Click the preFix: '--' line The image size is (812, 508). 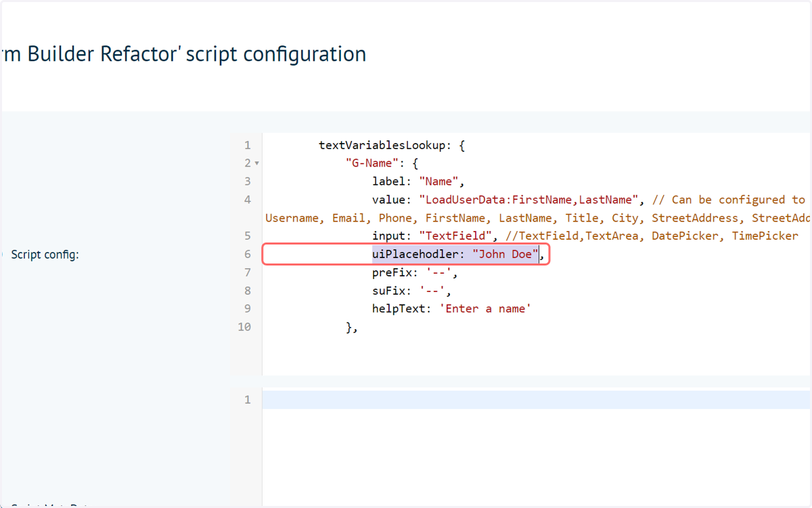[x=415, y=273]
